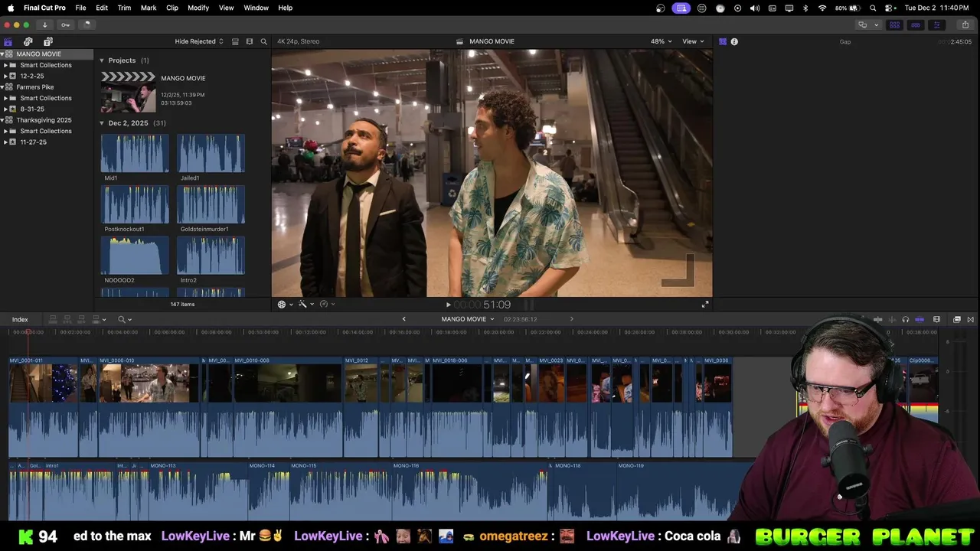Toggle Titles and Generators sidebar

[48, 41]
